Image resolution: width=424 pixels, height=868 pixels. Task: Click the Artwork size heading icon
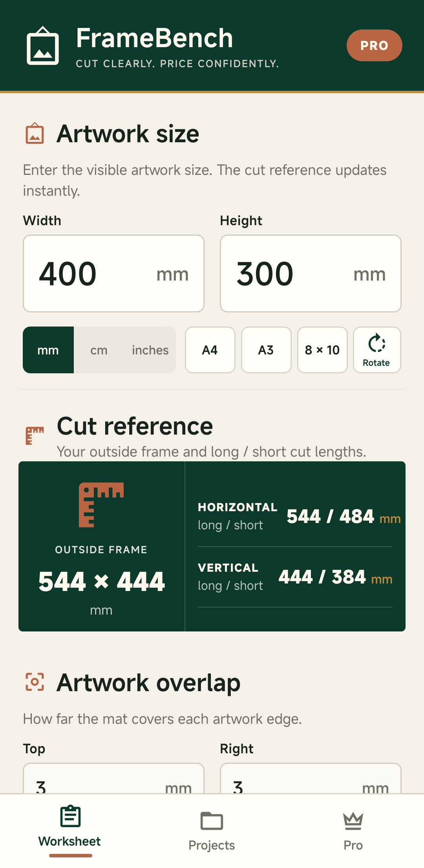[x=35, y=133]
